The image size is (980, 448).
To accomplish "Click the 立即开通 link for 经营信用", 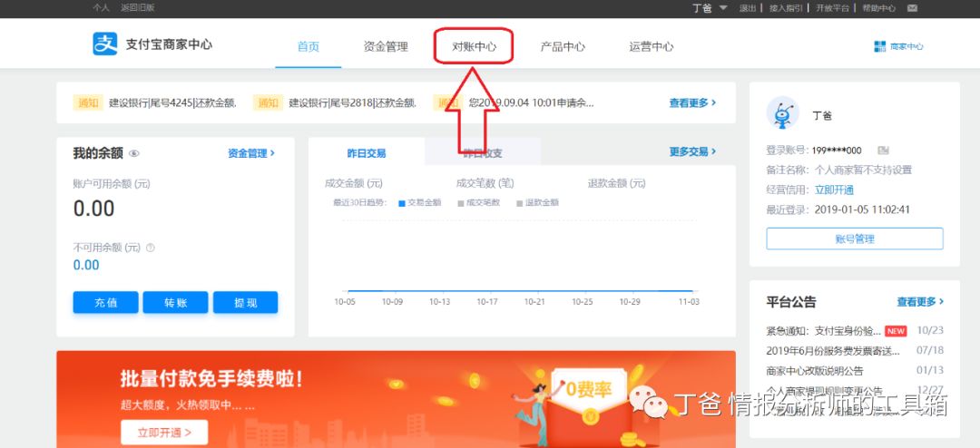I will (x=834, y=190).
